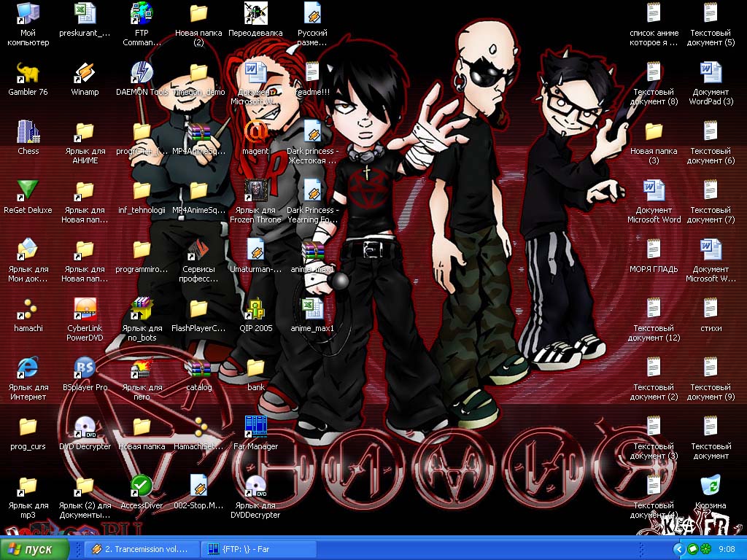Launch DAEMON Tools from the desktop
The height and width of the screenshot is (560, 747).
(142, 74)
